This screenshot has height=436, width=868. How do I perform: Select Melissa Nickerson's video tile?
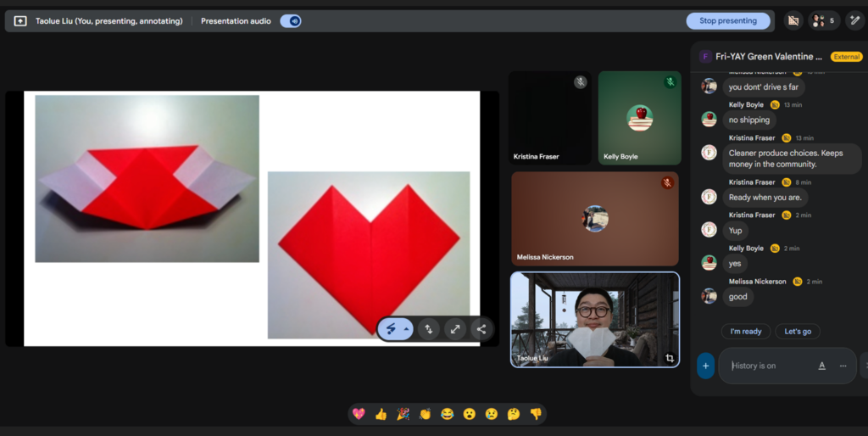594,219
